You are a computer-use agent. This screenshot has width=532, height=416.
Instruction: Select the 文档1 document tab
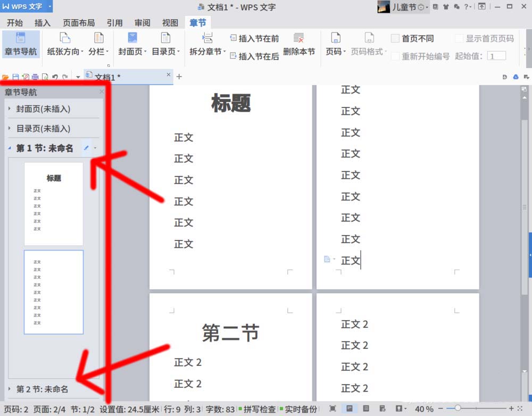pyautogui.click(x=128, y=77)
